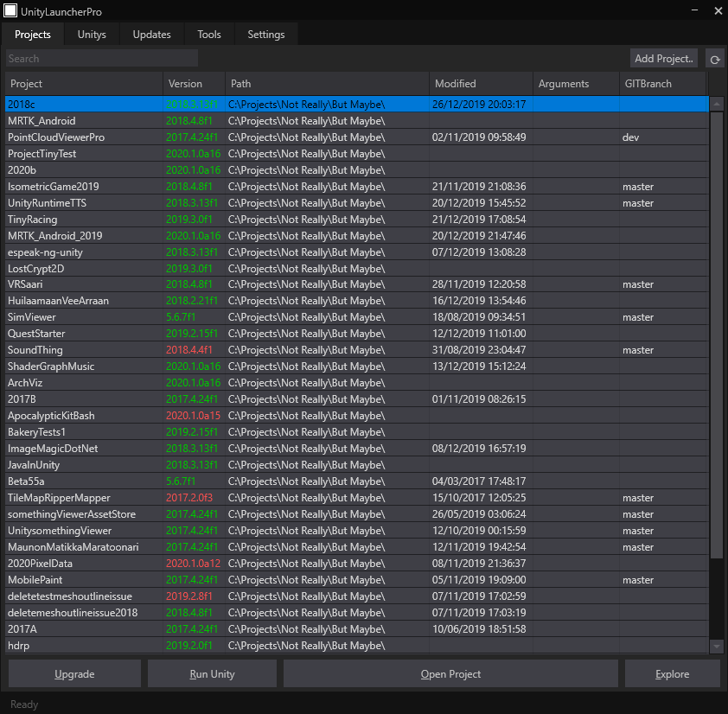728x714 pixels.
Task: Sort by the Path column header
Action: pyautogui.click(x=328, y=84)
